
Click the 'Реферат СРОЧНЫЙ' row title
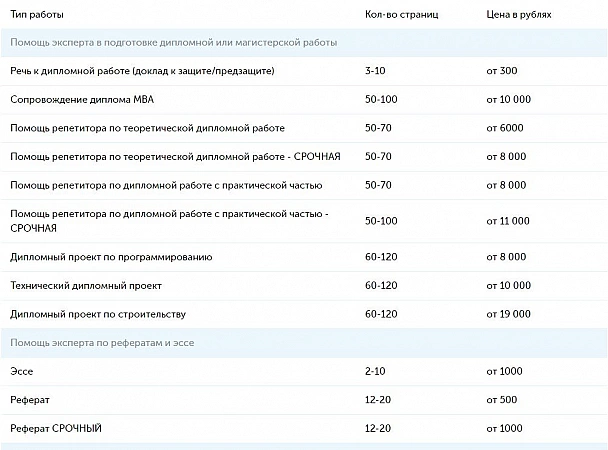(x=56, y=429)
